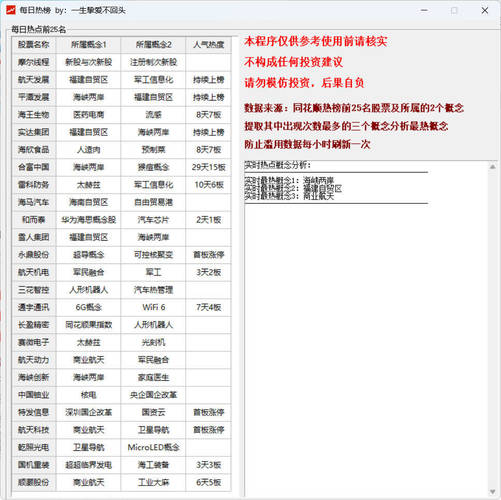Select the 和而泰 stock cell

[x=34, y=220]
